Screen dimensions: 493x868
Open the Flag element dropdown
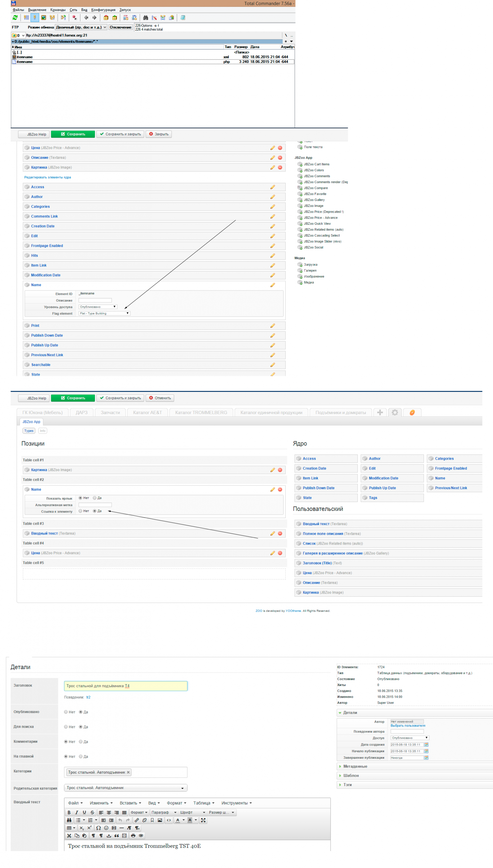coord(104,313)
